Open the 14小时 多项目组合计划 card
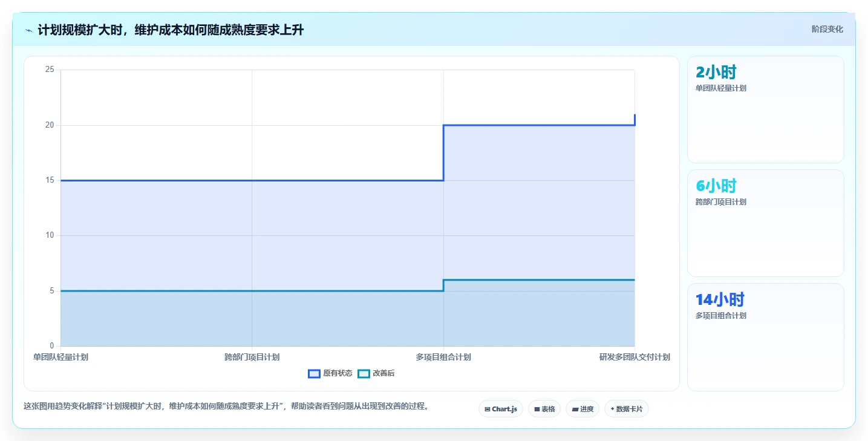The height and width of the screenshot is (441, 868). pos(766,337)
